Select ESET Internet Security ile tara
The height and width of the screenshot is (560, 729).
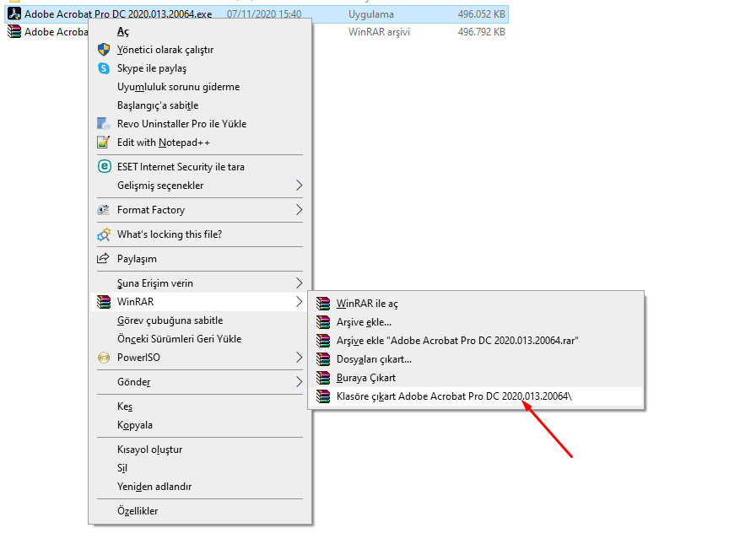click(x=200, y=167)
